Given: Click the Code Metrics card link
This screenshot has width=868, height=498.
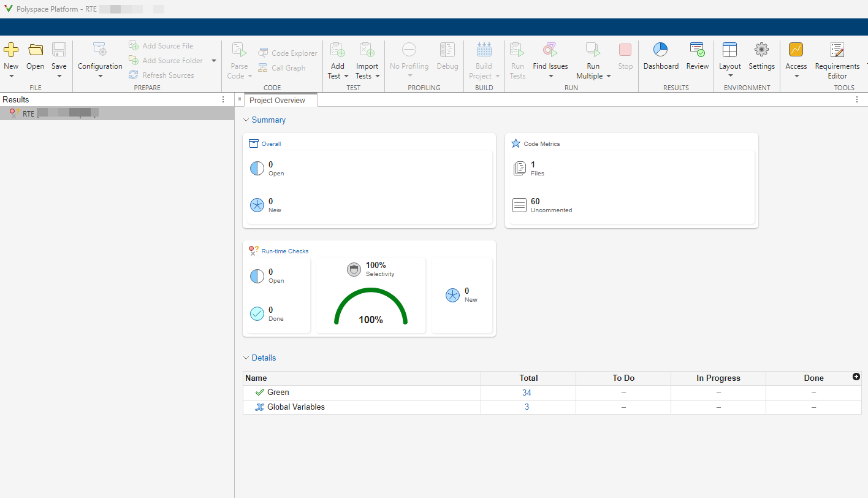Looking at the screenshot, I should pyautogui.click(x=541, y=144).
